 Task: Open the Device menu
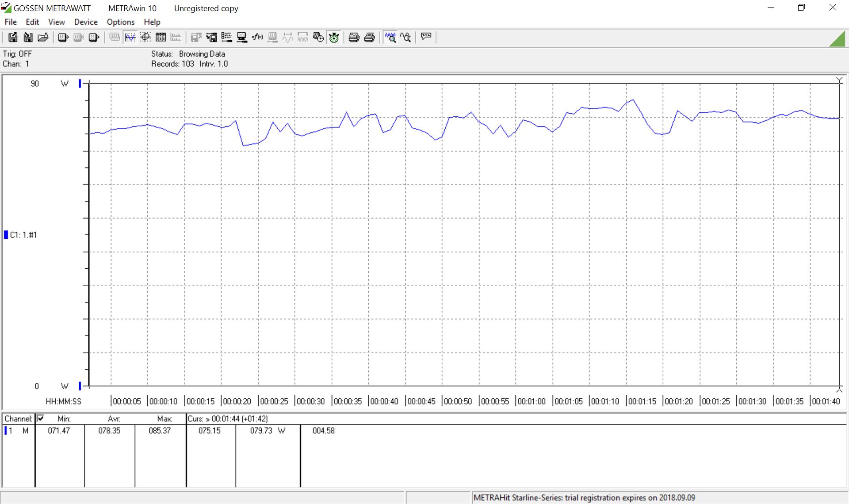(86, 22)
